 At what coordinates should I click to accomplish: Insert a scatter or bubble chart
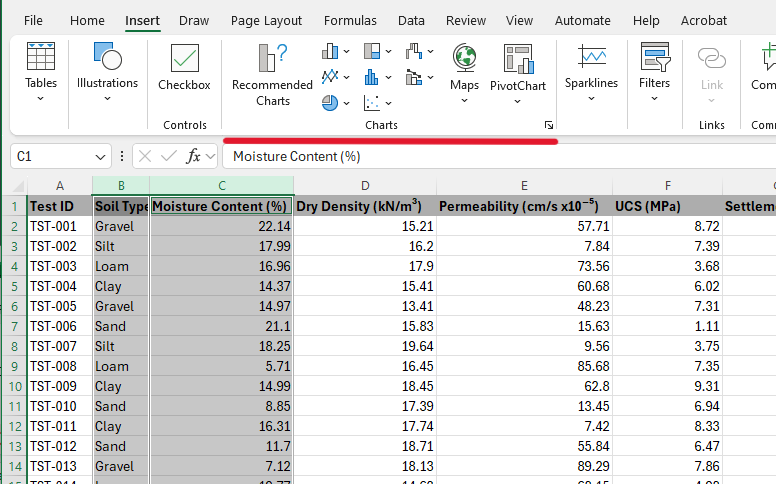click(377, 103)
